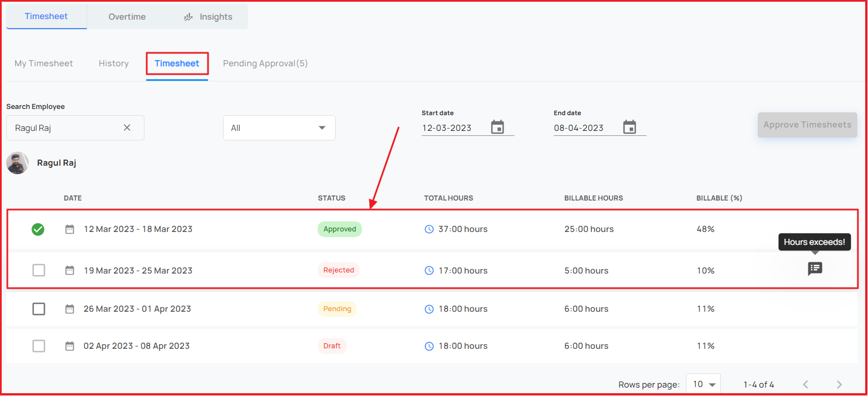Click calendar icon for 26 Mar 2023 row
868x396 pixels.
pyautogui.click(x=70, y=309)
